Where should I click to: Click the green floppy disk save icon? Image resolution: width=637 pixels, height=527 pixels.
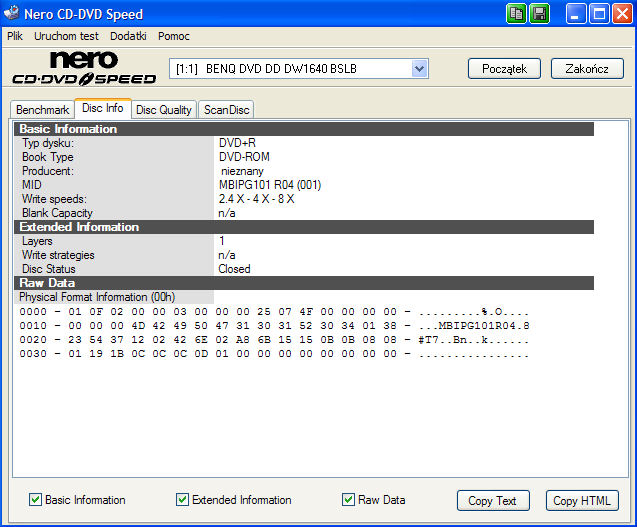pos(540,14)
